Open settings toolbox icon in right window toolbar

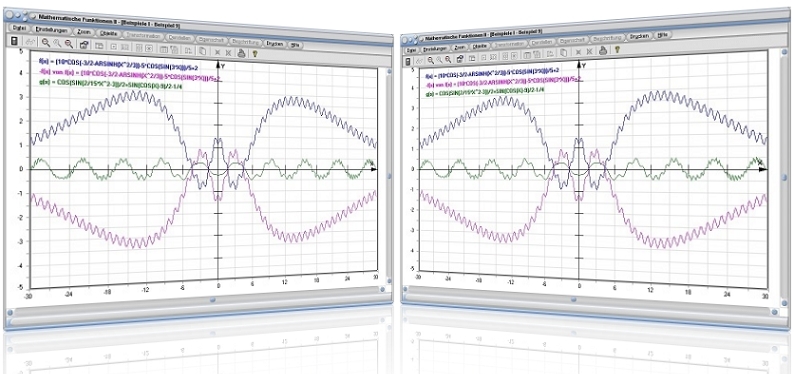460,58
